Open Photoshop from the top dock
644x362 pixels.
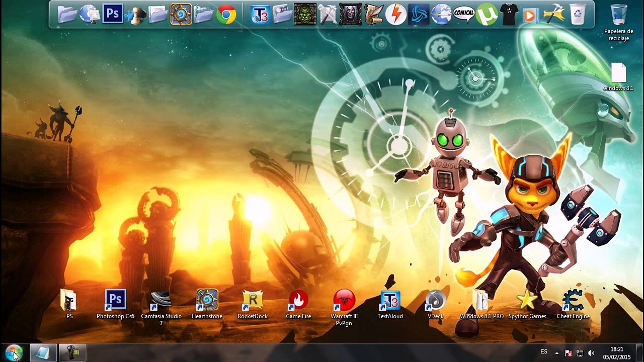click(x=113, y=14)
